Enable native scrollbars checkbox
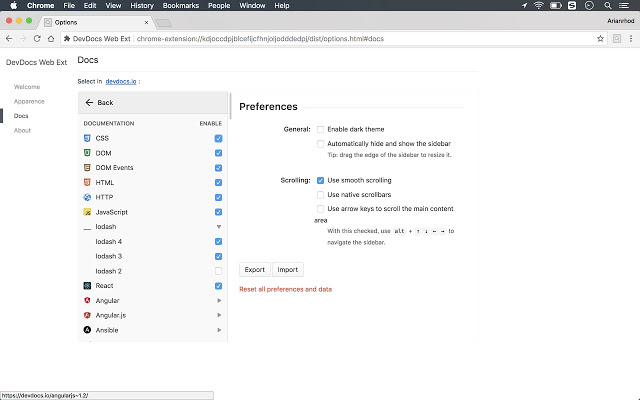Screen dimensions: 640x400 (320, 195)
